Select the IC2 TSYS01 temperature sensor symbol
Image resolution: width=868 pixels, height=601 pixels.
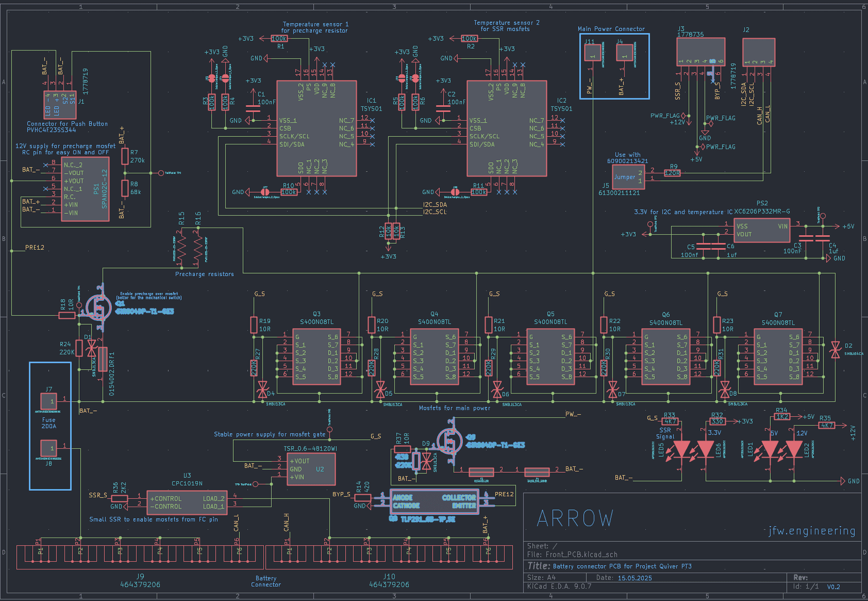coord(507,129)
